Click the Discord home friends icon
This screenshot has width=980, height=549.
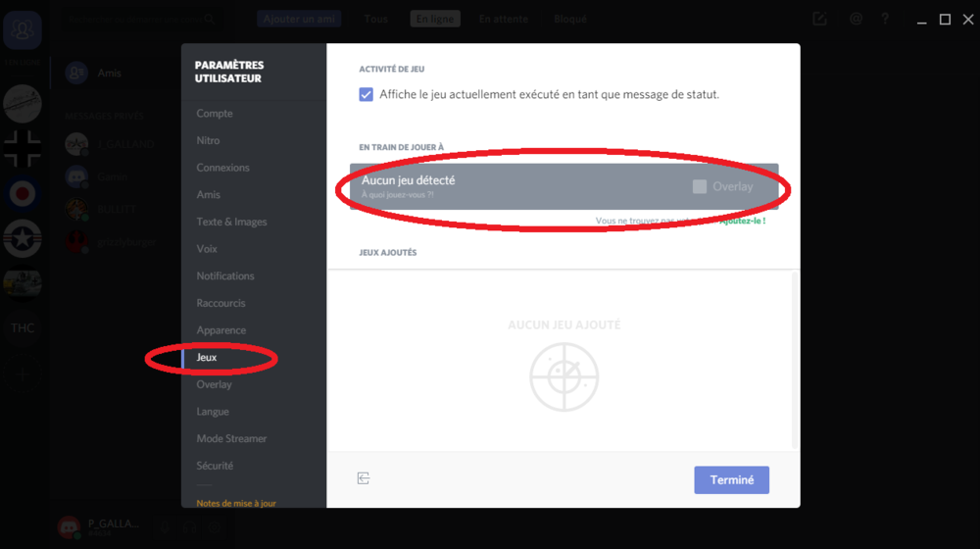[x=23, y=30]
